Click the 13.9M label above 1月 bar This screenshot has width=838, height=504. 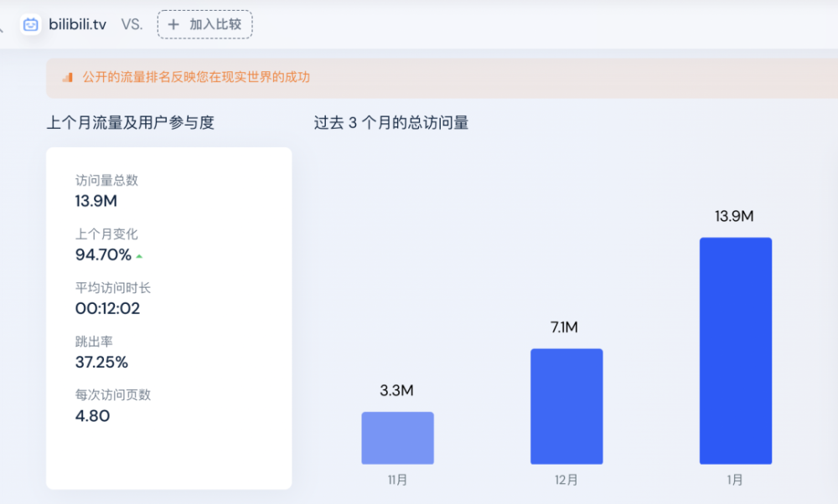pos(734,216)
